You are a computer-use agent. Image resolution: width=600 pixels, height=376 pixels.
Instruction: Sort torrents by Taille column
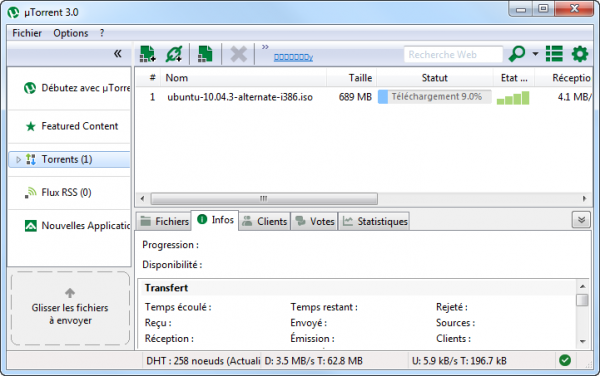[351, 78]
